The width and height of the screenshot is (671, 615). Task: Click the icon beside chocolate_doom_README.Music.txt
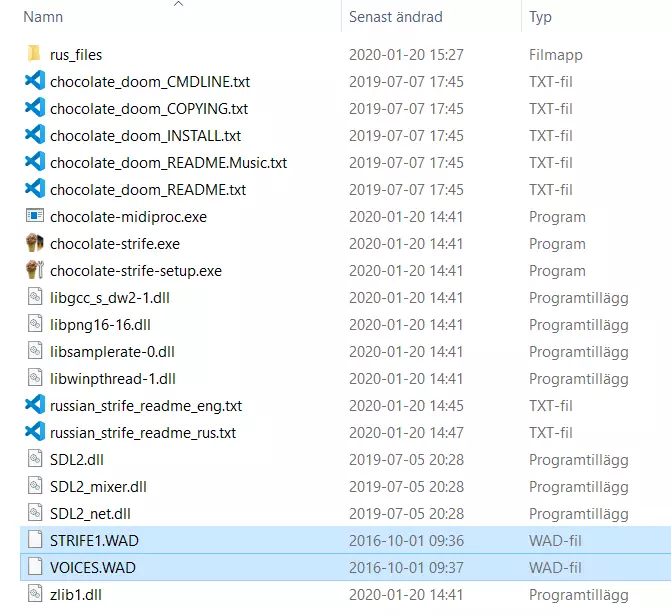click(x=35, y=161)
